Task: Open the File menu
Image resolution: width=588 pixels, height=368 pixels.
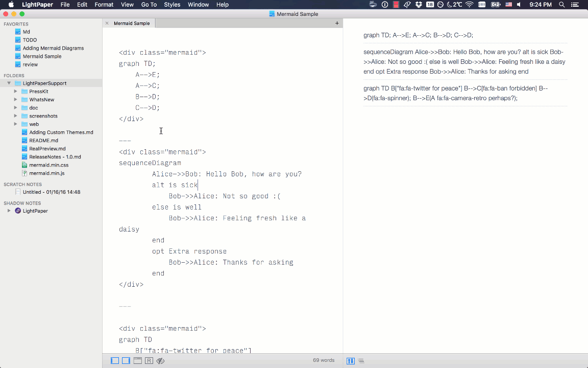Action: (65, 5)
